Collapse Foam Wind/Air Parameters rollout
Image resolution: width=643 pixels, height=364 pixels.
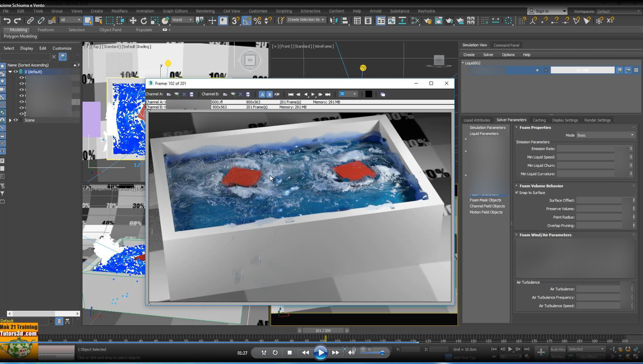(516, 235)
